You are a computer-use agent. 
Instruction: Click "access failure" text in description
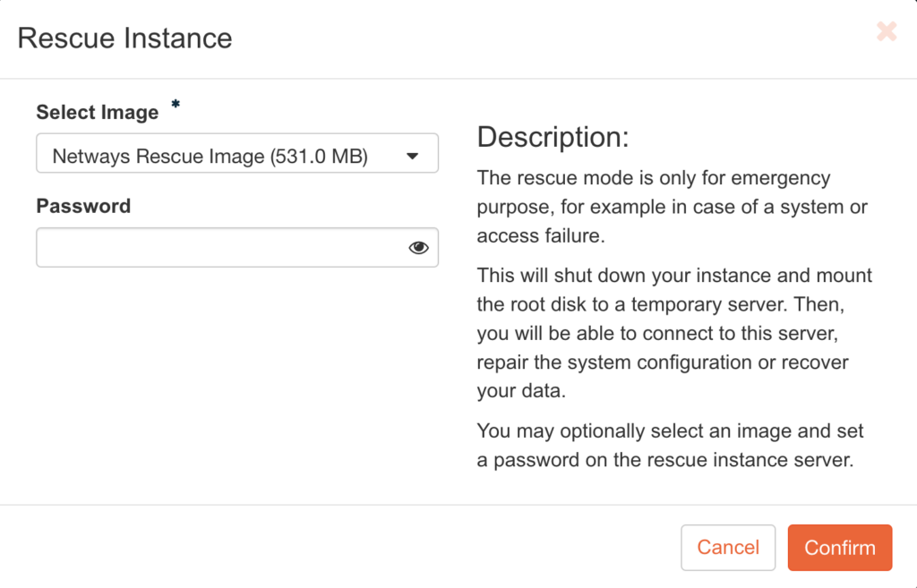540,236
